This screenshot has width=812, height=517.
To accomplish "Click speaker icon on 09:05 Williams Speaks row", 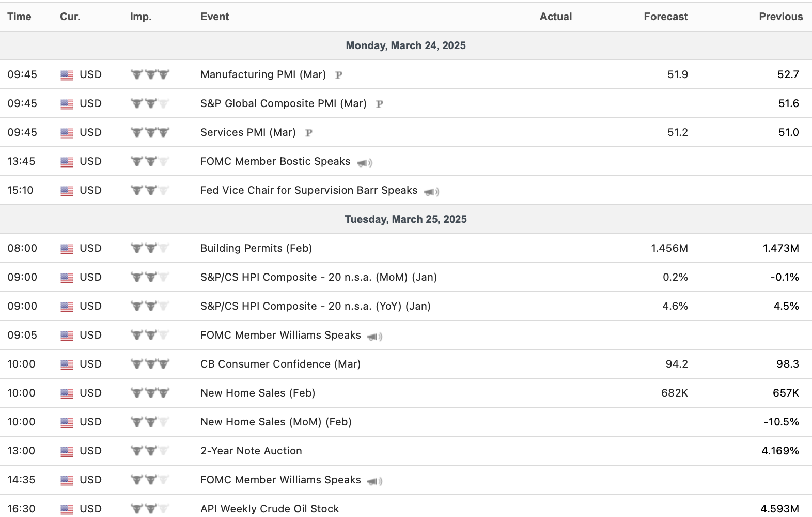I will pyautogui.click(x=374, y=336).
